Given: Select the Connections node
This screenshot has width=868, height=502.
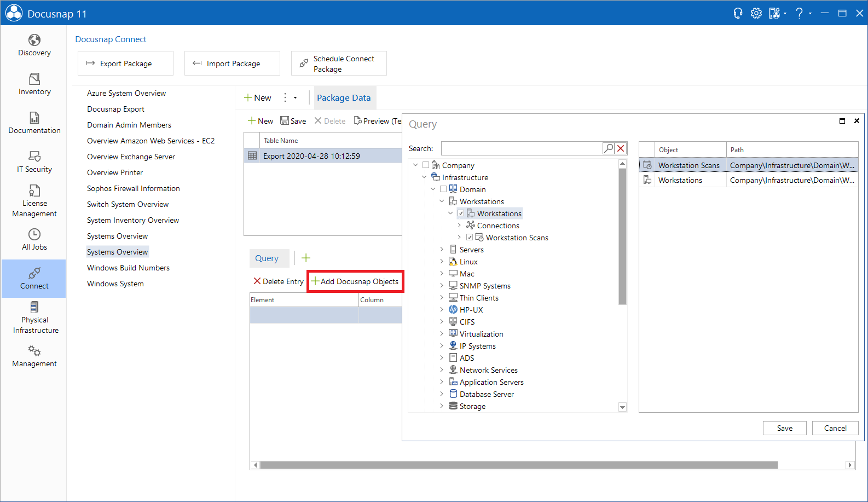Looking at the screenshot, I should 498,226.
